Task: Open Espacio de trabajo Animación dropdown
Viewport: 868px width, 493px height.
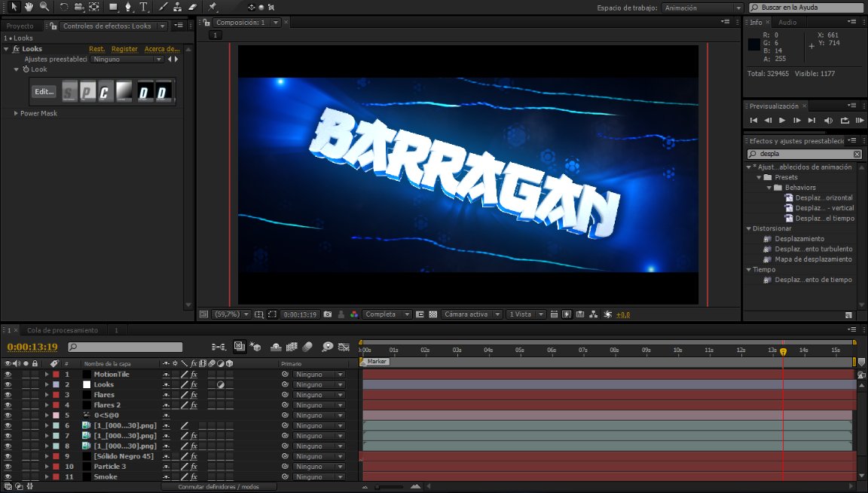Action: (x=702, y=8)
